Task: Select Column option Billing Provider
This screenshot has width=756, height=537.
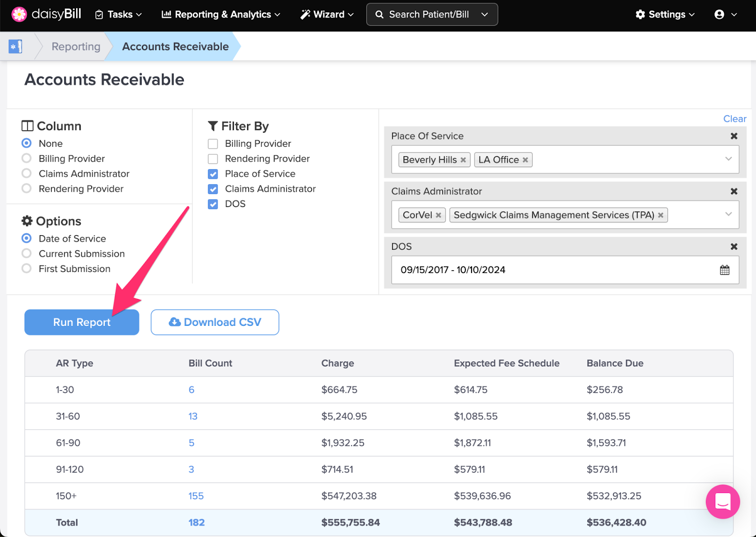Action: [x=26, y=158]
